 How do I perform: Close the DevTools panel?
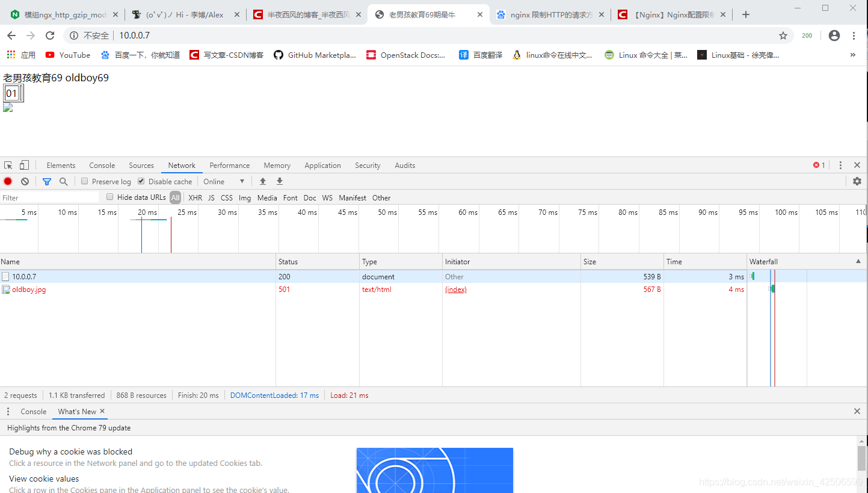coord(857,165)
